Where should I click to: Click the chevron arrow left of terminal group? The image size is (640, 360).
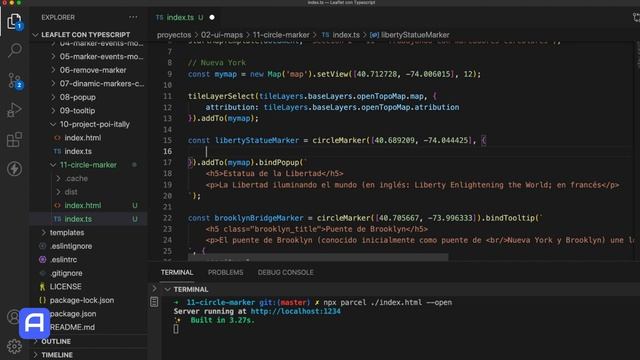[154, 288]
